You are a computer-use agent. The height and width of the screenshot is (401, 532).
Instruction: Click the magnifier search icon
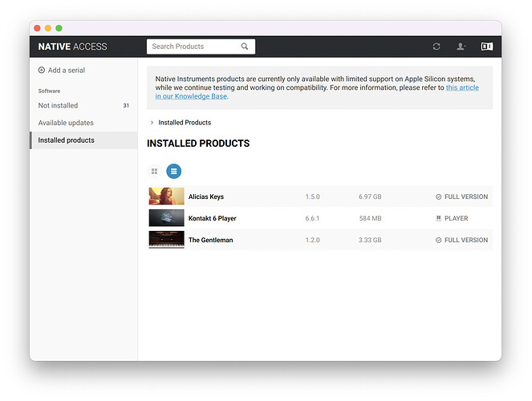pos(245,47)
